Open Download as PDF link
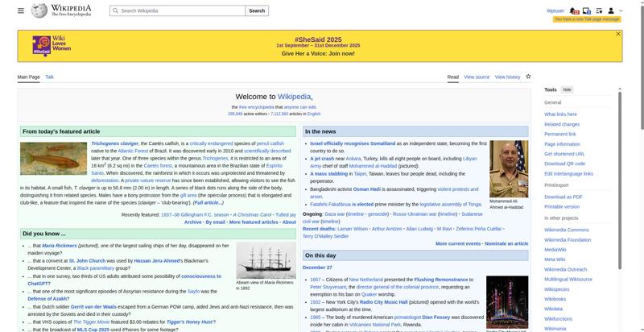Image resolution: width=644 pixels, height=332 pixels. click(563, 197)
